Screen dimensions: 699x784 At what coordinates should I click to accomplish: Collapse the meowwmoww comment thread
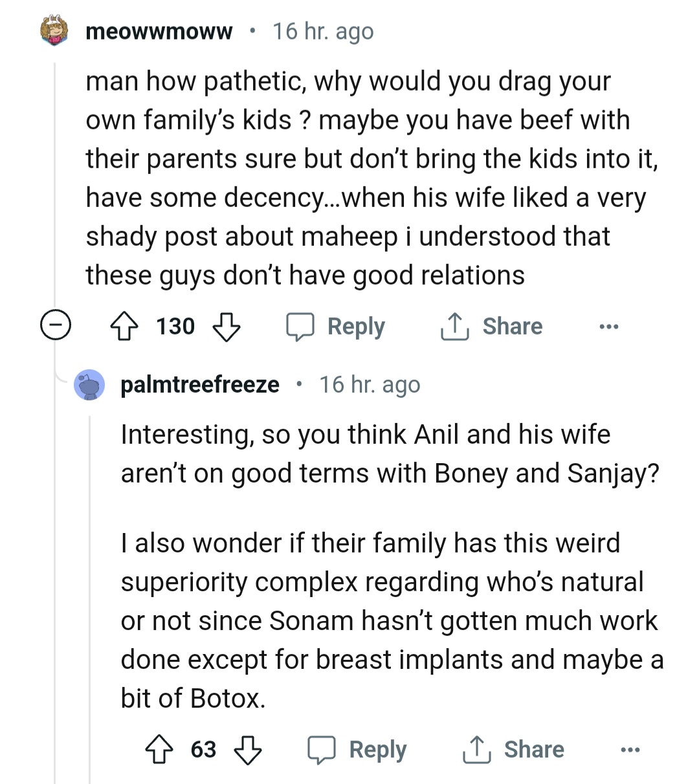click(56, 325)
